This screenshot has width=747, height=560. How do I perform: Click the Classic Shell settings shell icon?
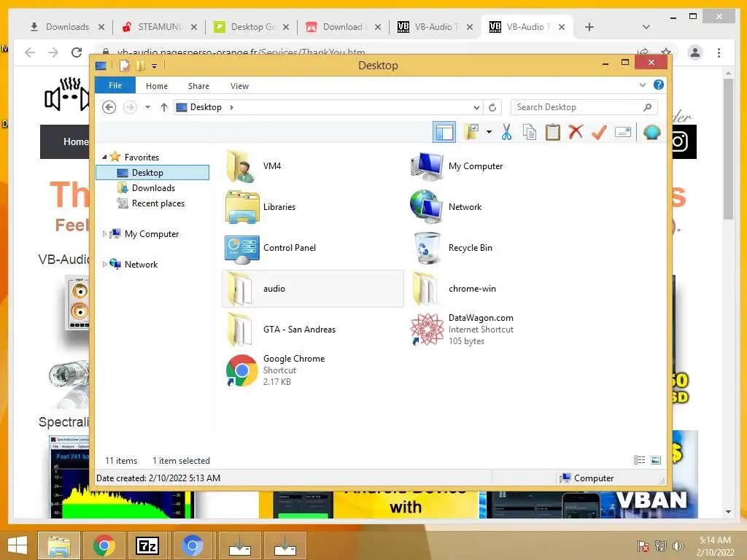[651, 132]
